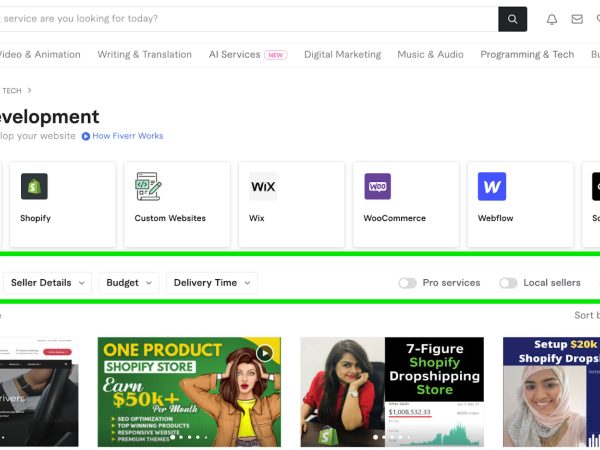600x450 pixels.
Task: Open Music & Audio category
Action: click(430, 55)
